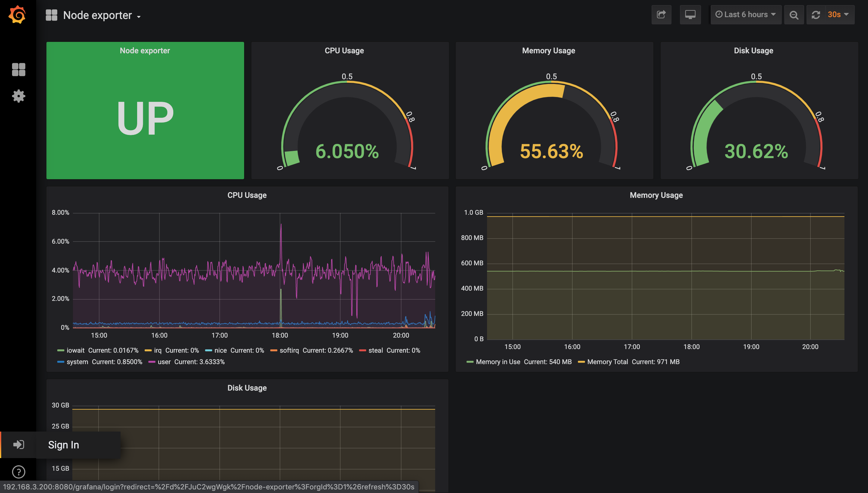The image size is (868, 493).
Task: Click the Sign In menu entry
Action: pos(63,445)
